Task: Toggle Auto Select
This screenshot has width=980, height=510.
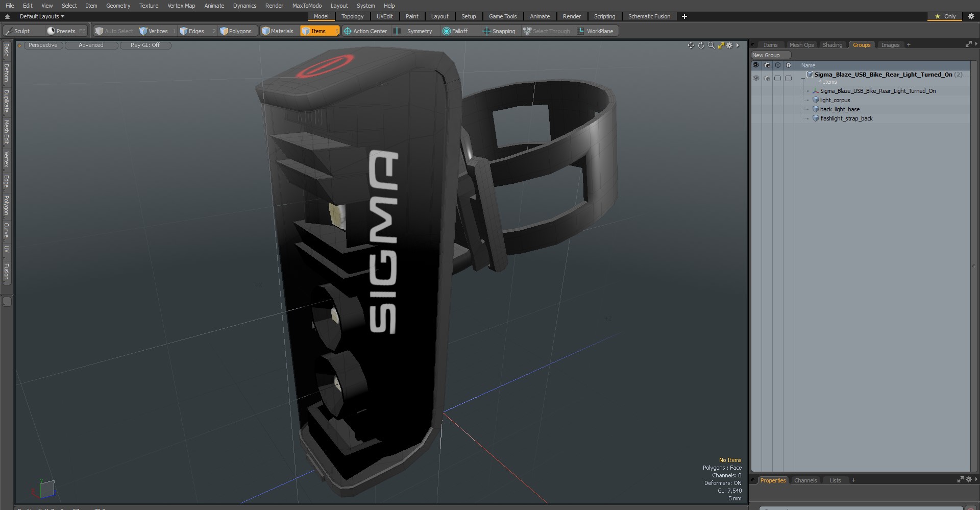Action: click(x=114, y=31)
